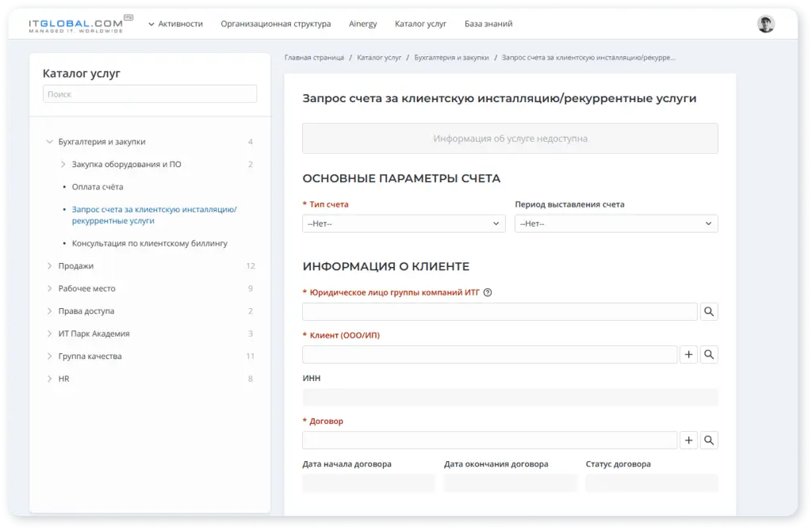Select Запрос счета за клиентскую инсталляцию sidebar item
The image size is (812, 530).
click(155, 215)
